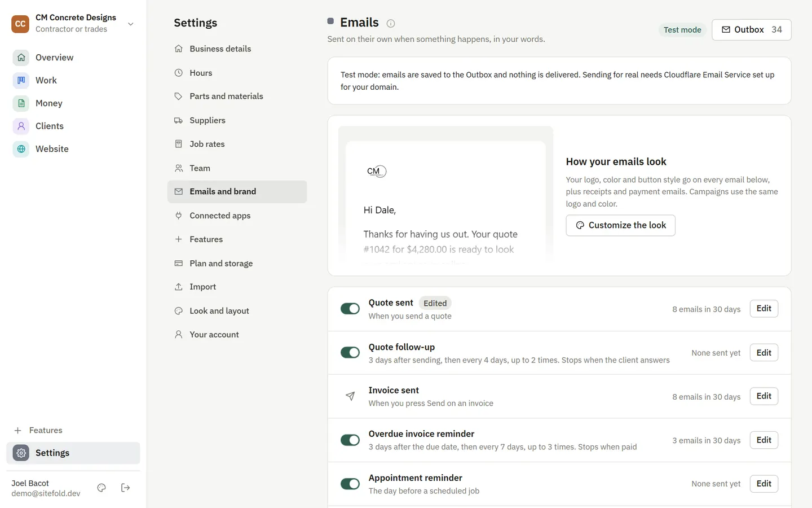Select Your account in settings
This screenshot has width=812, height=508.
click(237, 335)
